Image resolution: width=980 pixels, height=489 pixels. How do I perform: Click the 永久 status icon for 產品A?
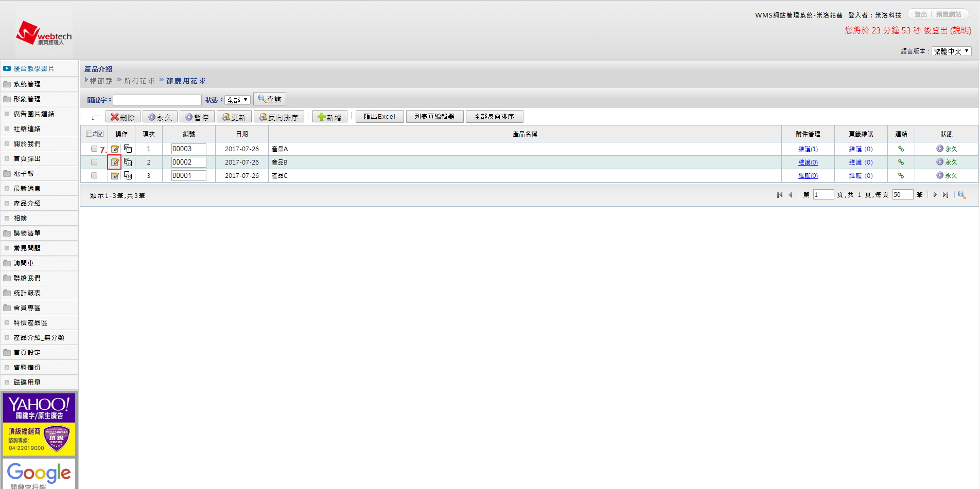(940, 149)
